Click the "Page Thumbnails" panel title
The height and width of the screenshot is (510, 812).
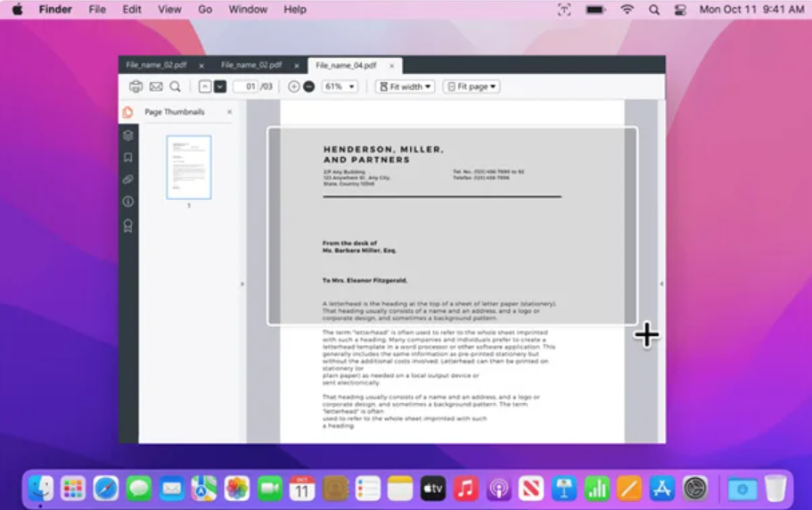(x=175, y=111)
